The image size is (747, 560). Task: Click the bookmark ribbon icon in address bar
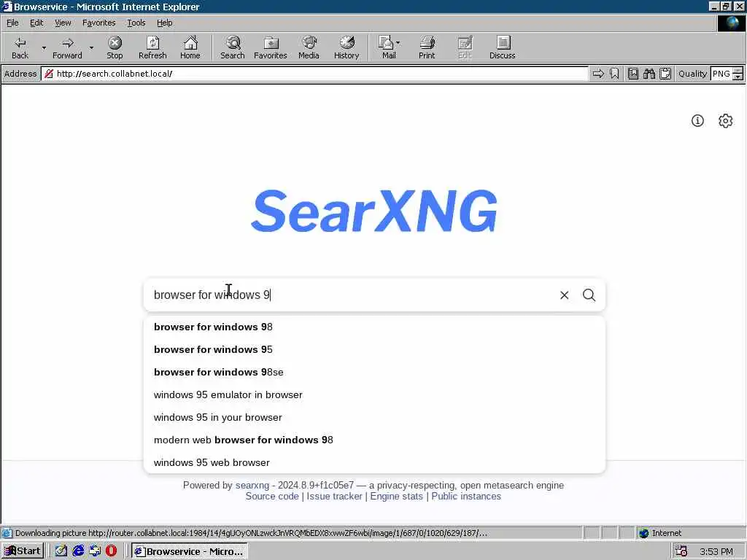click(x=614, y=74)
